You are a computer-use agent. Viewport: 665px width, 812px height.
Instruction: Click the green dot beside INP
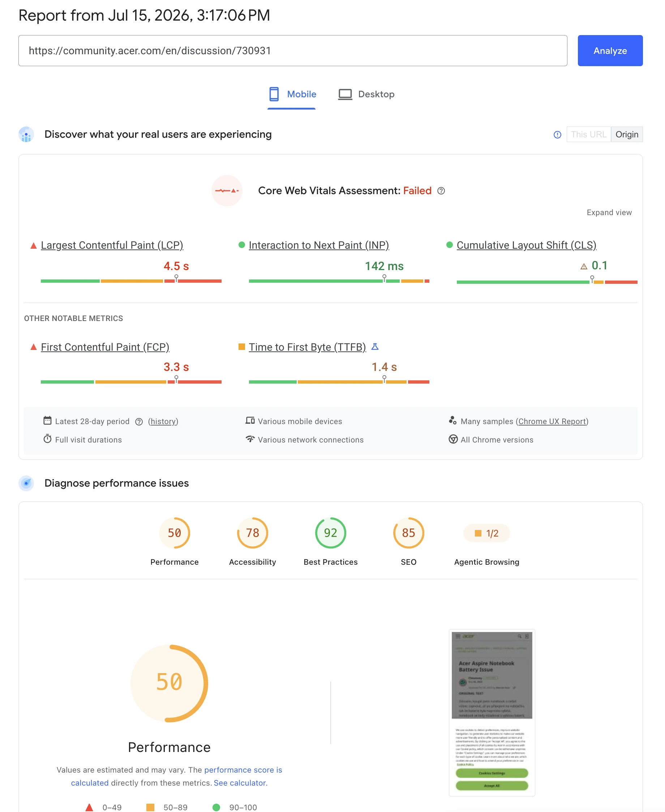[x=241, y=245]
